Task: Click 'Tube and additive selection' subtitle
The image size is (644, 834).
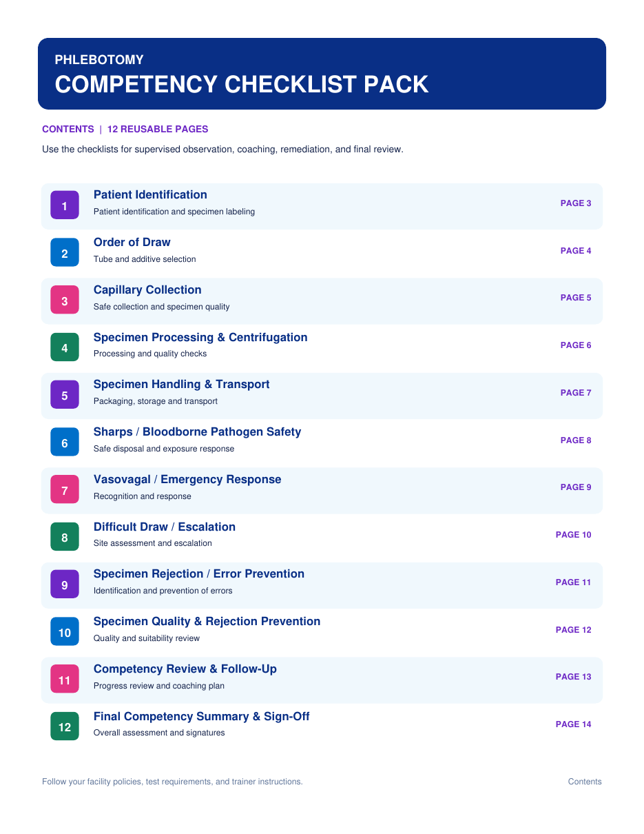Action: pos(145,259)
